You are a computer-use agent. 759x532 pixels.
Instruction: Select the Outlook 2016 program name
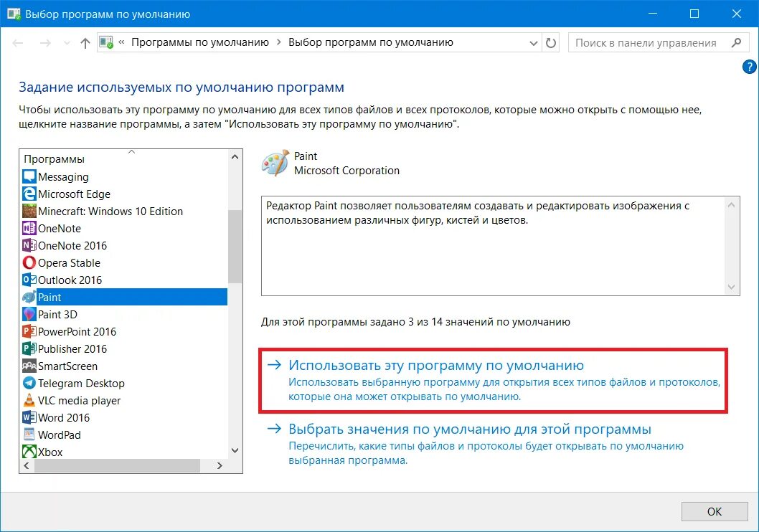tap(70, 280)
